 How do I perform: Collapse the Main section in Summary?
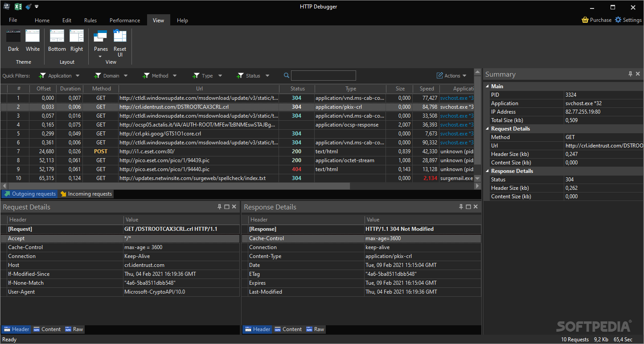(487, 86)
